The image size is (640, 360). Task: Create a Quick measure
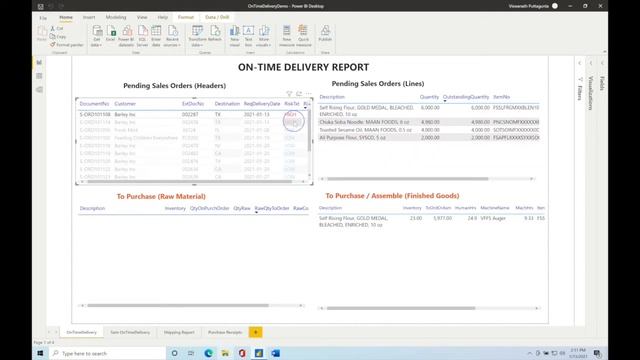pos(303,36)
